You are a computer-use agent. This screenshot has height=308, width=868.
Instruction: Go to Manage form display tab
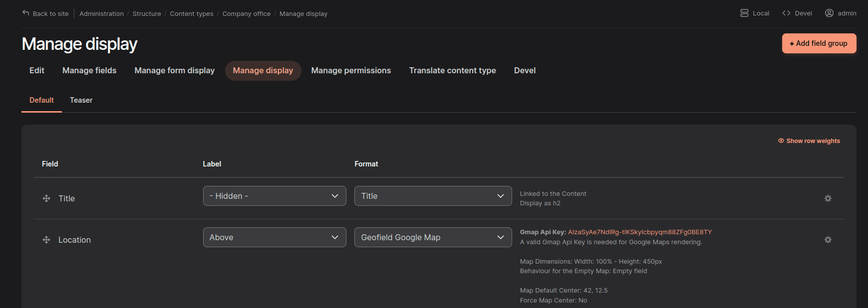pyautogui.click(x=174, y=71)
